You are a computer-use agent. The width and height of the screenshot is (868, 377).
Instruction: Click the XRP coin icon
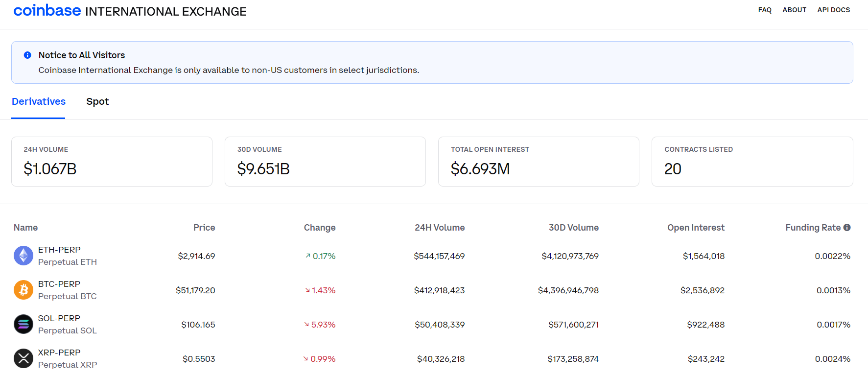tap(23, 358)
